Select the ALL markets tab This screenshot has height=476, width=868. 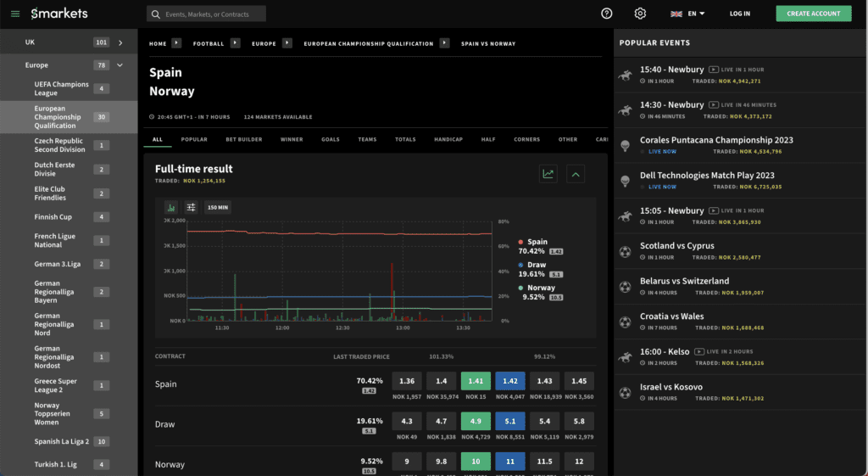(x=158, y=140)
